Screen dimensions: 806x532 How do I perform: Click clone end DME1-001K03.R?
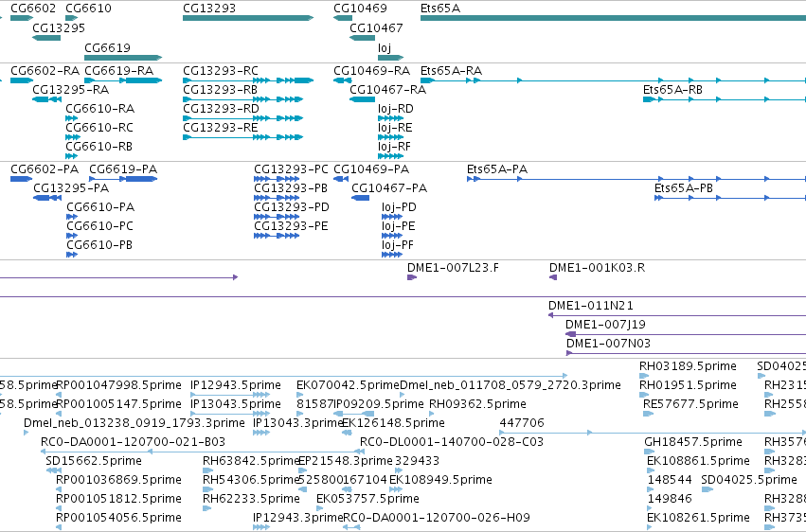553,277
